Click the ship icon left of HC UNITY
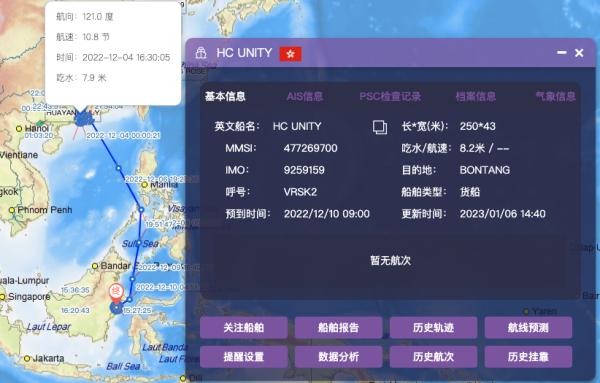The height and width of the screenshot is (383, 600). coord(201,53)
